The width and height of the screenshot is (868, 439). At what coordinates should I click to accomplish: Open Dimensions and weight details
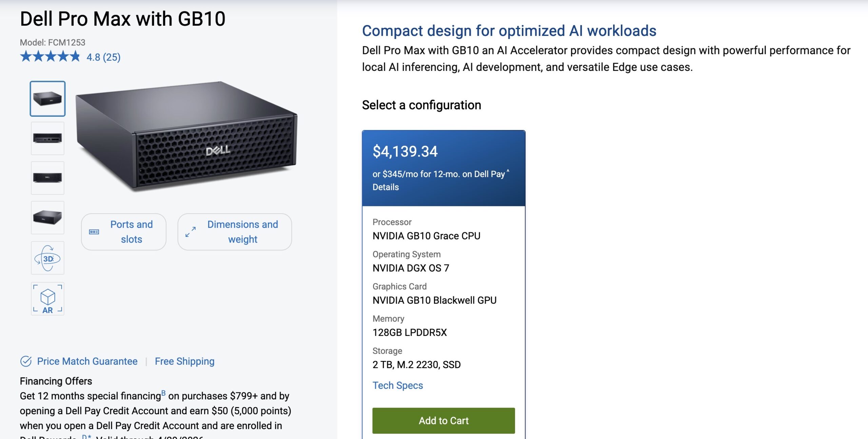click(242, 232)
